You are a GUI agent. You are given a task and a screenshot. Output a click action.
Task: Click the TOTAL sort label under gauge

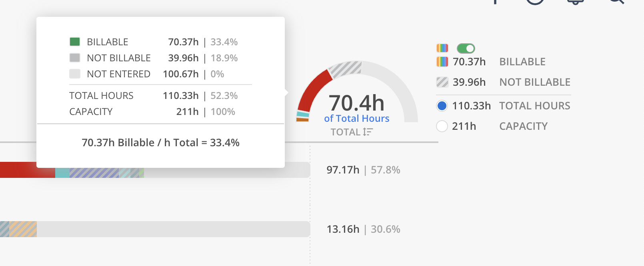coord(346,132)
